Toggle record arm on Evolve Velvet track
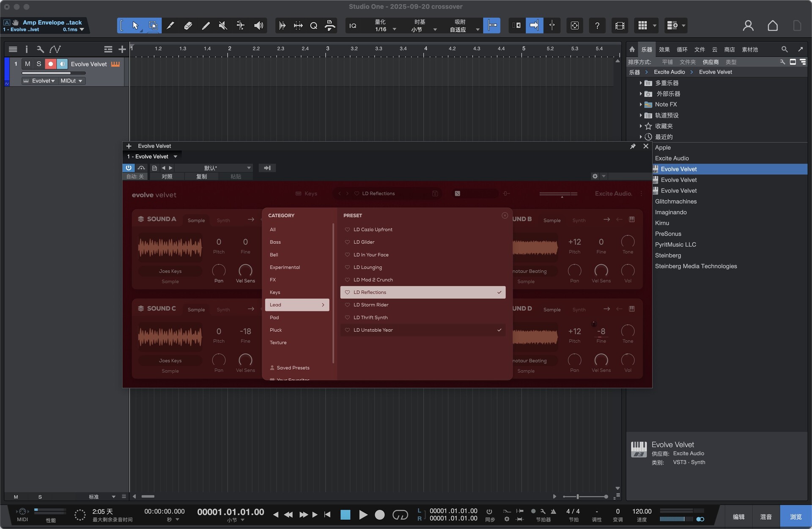This screenshot has width=812, height=529. pos(51,64)
